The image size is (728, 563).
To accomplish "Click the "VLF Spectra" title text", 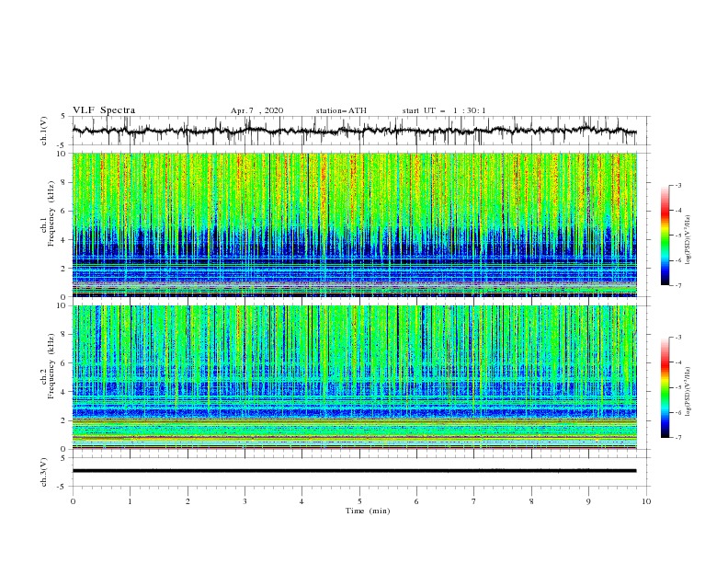I will pyautogui.click(x=104, y=110).
